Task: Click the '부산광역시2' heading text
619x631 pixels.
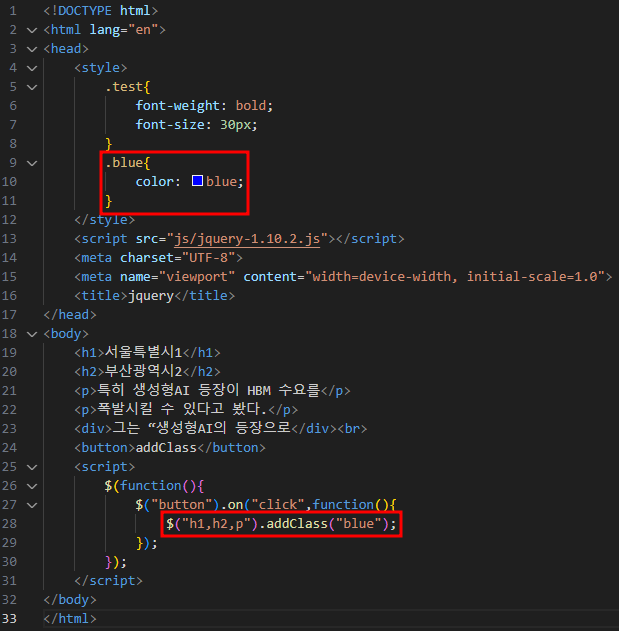Action: pos(143,371)
